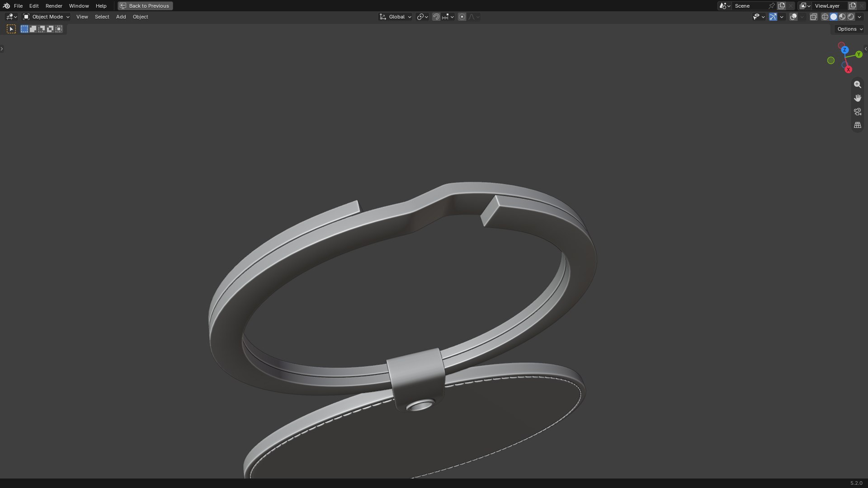Expand the left toolbar region arrow
This screenshot has width=868, height=488.
click(x=2, y=49)
